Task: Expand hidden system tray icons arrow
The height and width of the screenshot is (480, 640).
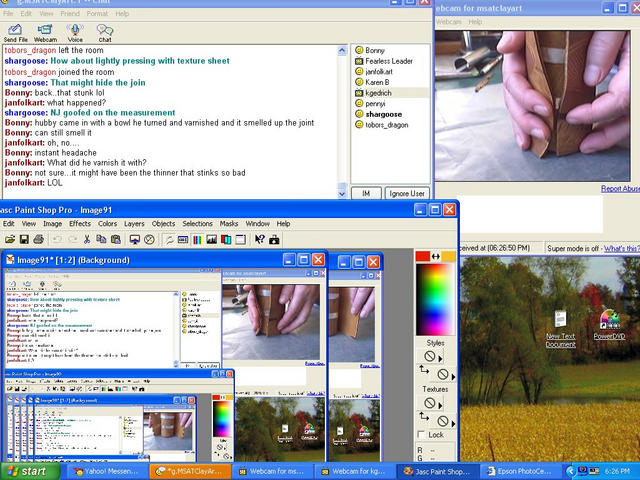Action: pos(570,471)
